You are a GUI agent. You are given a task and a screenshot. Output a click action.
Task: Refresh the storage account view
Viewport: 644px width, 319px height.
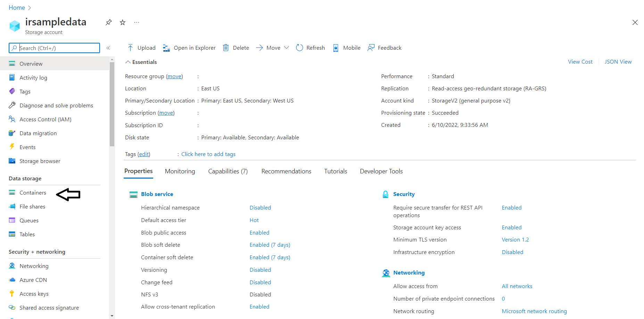pos(310,48)
